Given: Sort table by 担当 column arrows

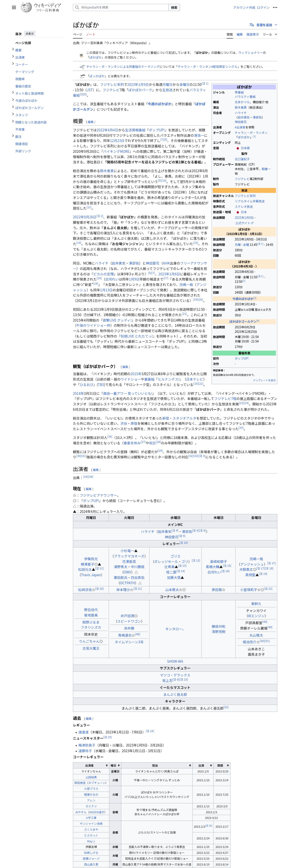Looking at the screenshot, I should click(190, 765).
